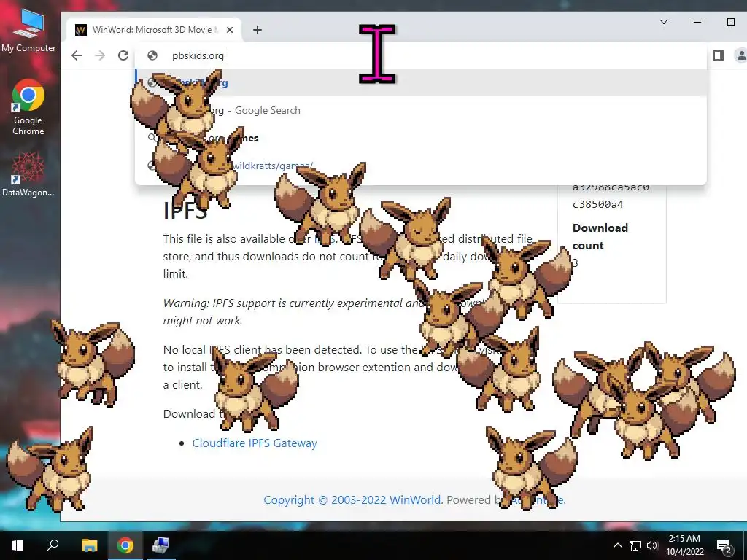
Task: Toggle the Chrome side panel
Action: pos(719,55)
